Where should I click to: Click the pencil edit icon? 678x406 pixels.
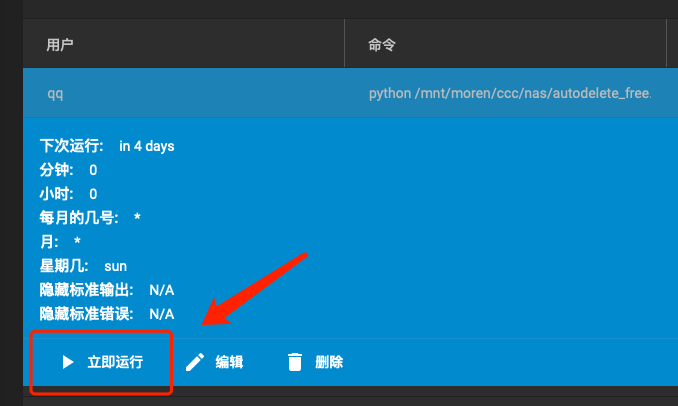195,362
